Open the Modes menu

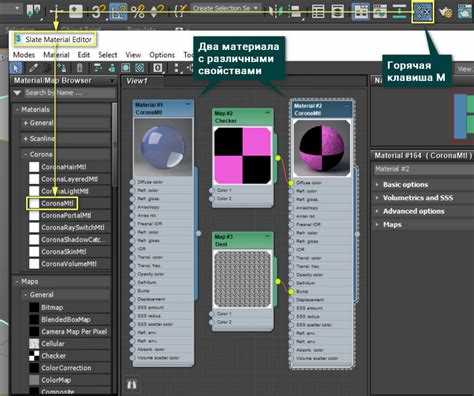(x=24, y=55)
